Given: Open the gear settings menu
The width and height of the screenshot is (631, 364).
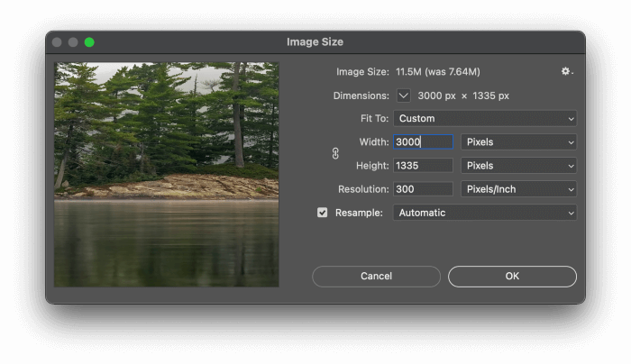Looking at the screenshot, I should pyautogui.click(x=566, y=71).
